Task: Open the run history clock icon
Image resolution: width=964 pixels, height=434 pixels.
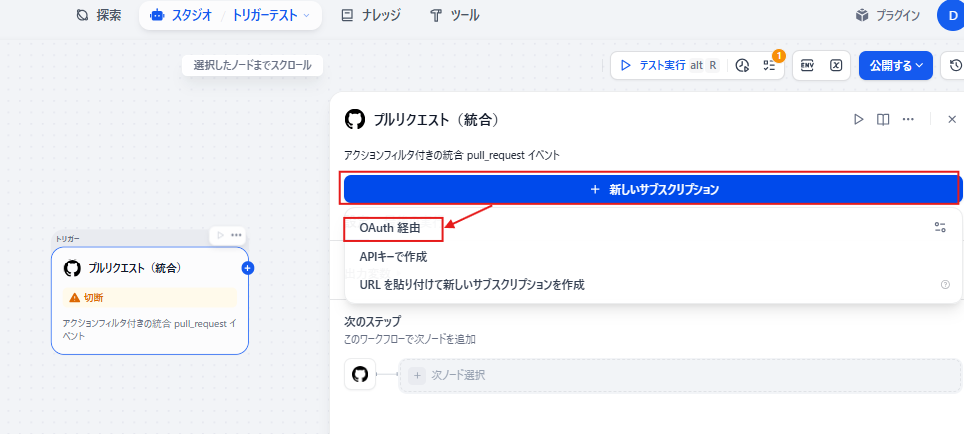Action: coord(743,66)
